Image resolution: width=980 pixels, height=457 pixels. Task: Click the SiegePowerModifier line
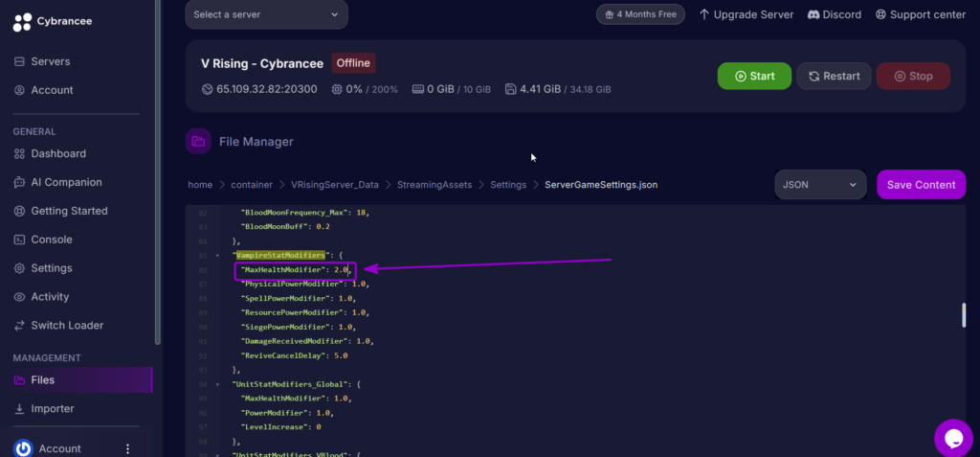click(x=299, y=327)
